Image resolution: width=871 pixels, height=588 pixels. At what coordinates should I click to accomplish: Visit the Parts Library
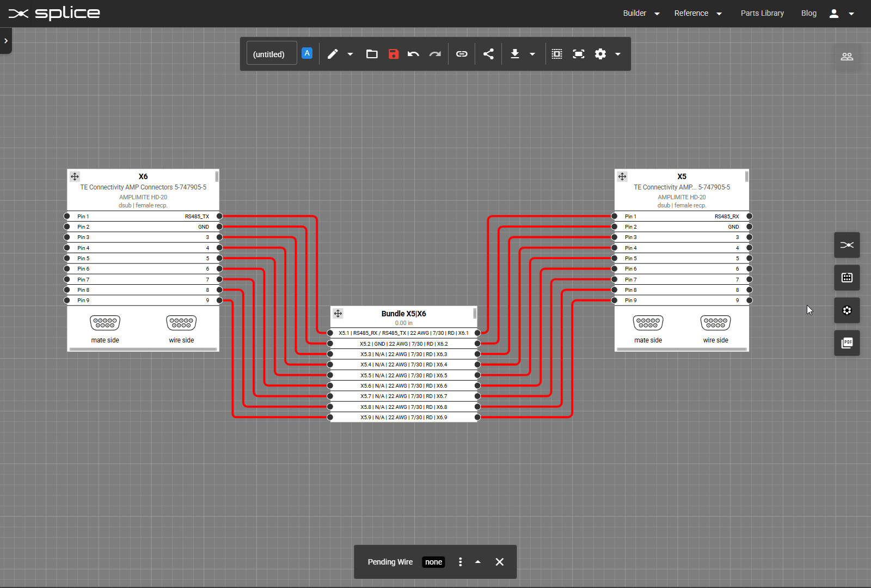(762, 13)
